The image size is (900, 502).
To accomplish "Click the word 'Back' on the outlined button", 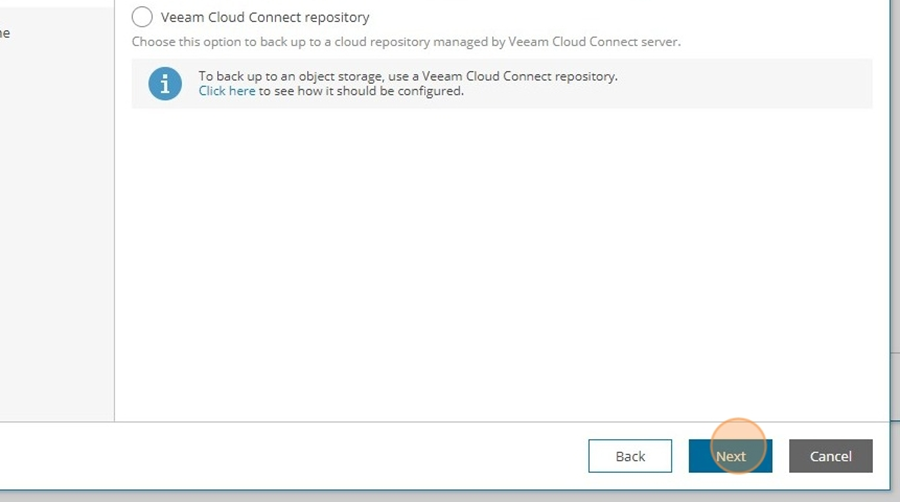I will point(630,456).
